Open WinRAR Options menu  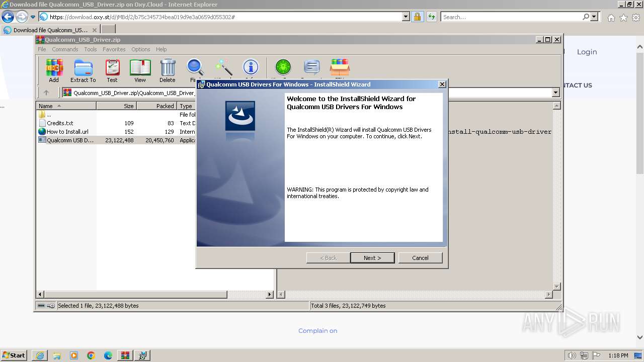[x=141, y=49]
